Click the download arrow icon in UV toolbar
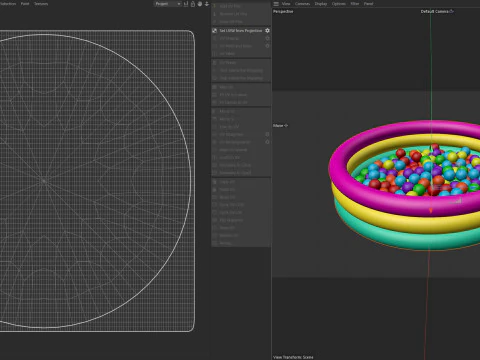 coord(207,4)
